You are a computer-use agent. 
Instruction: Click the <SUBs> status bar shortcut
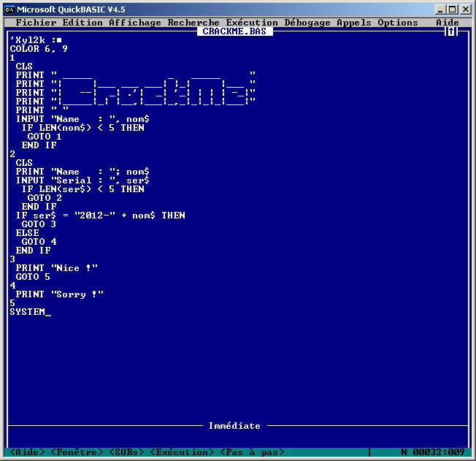tap(126, 452)
